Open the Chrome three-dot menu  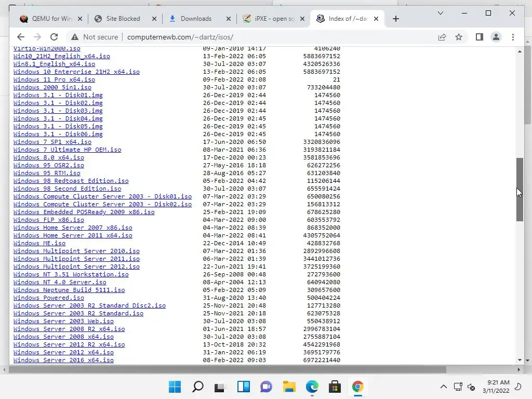513,37
